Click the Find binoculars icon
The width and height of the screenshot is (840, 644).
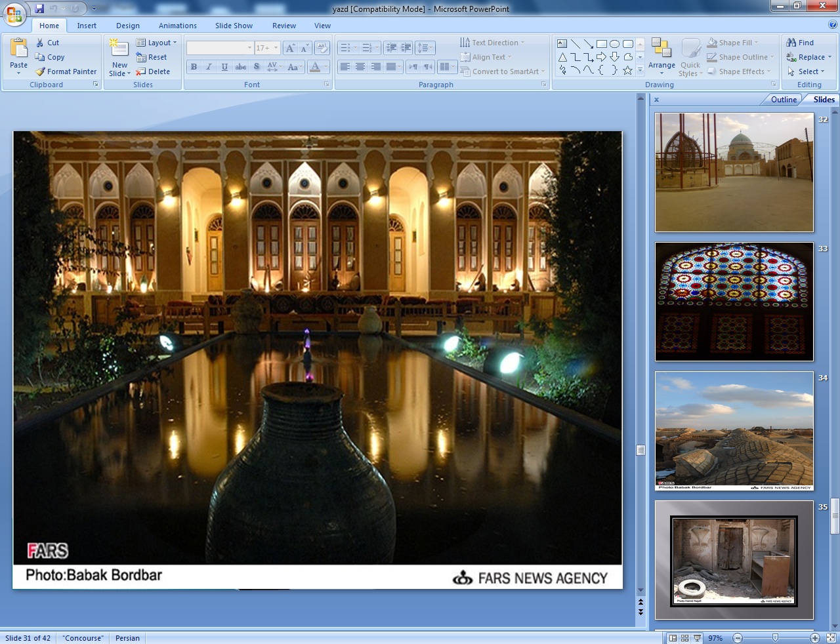791,43
